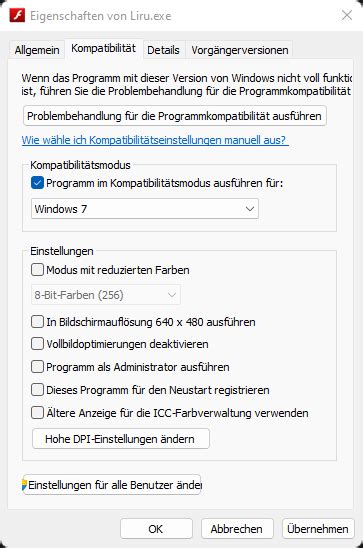The image size is (363, 548).
Task: Tick Programm als Administrator ausführen
Action: click(37, 367)
